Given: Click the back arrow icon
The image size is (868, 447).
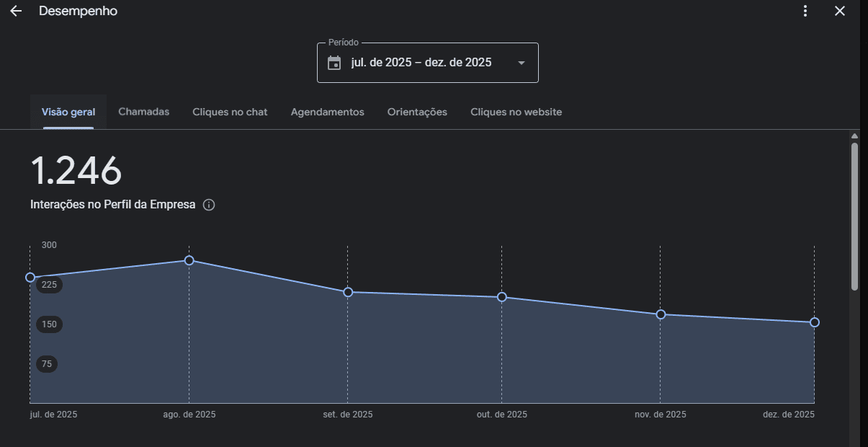Looking at the screenshot, I should (16, 12).
